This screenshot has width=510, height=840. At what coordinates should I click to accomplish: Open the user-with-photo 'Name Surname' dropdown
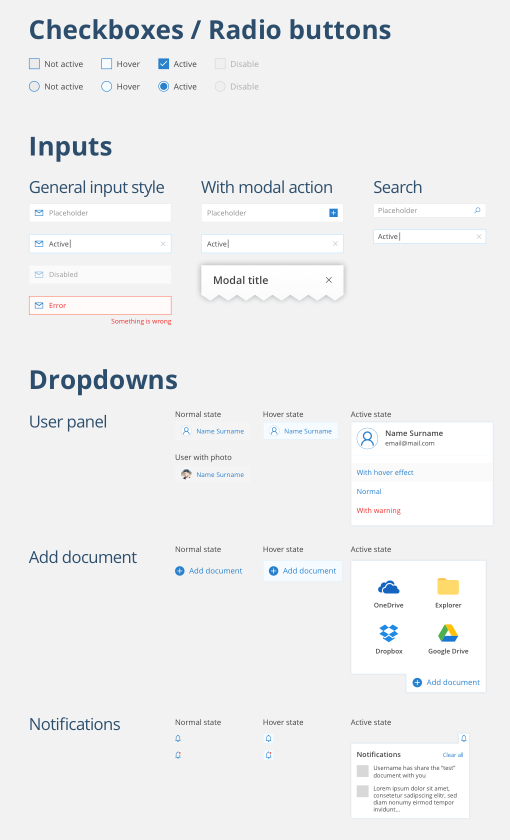pos(213,474)
